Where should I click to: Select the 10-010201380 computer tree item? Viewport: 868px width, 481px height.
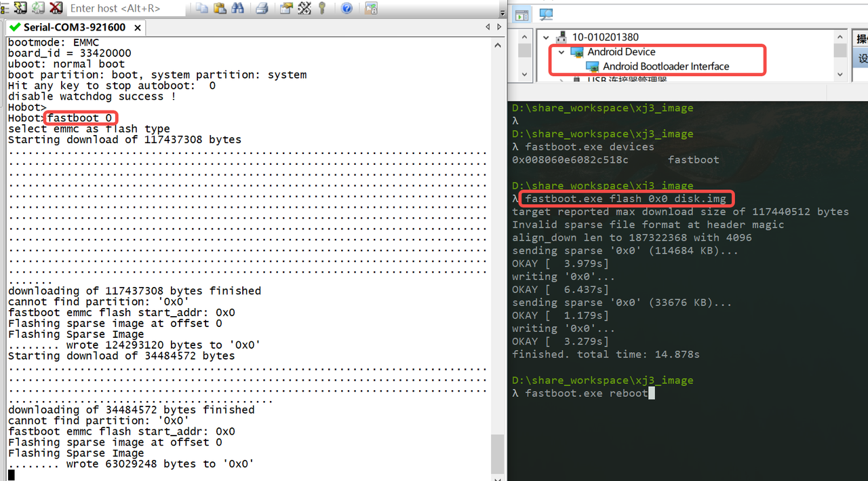(606, 37)
